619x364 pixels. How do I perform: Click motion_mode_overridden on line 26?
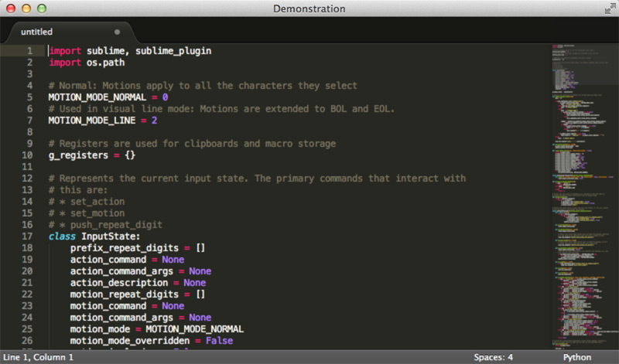[130, 341]
